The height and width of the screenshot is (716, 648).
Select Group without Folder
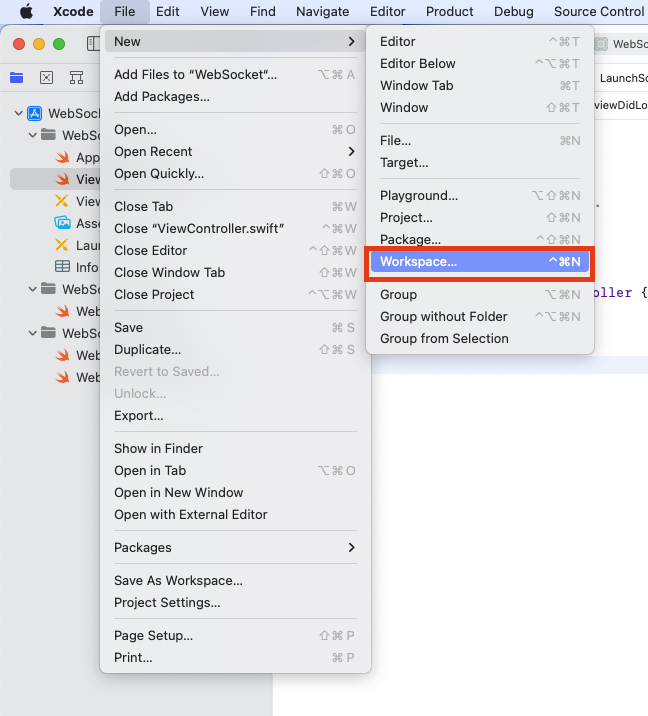[x=479, y=316]
